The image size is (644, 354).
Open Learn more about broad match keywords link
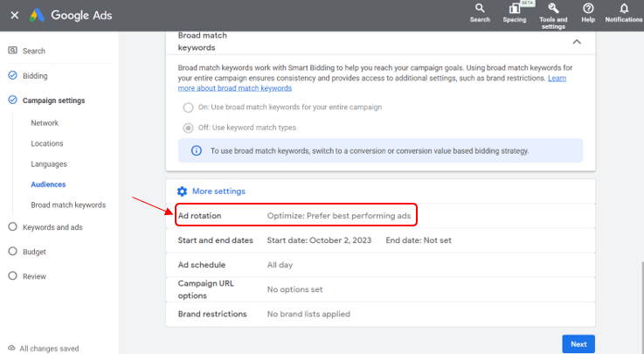pyautogui.click(x=234, y=88)
